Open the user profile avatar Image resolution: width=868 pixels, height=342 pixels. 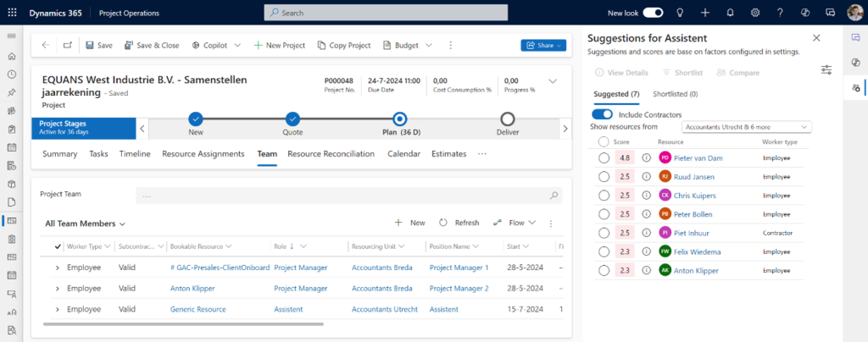click(x=855, y=13)
